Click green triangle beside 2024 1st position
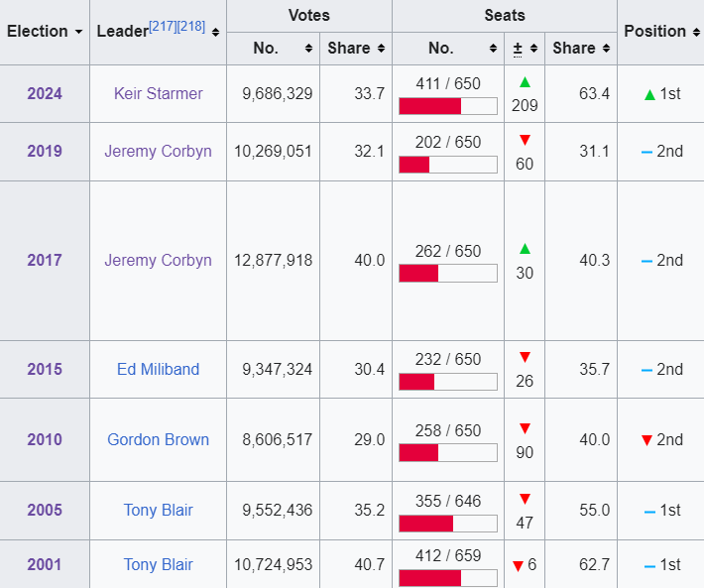 pos(649,95)
